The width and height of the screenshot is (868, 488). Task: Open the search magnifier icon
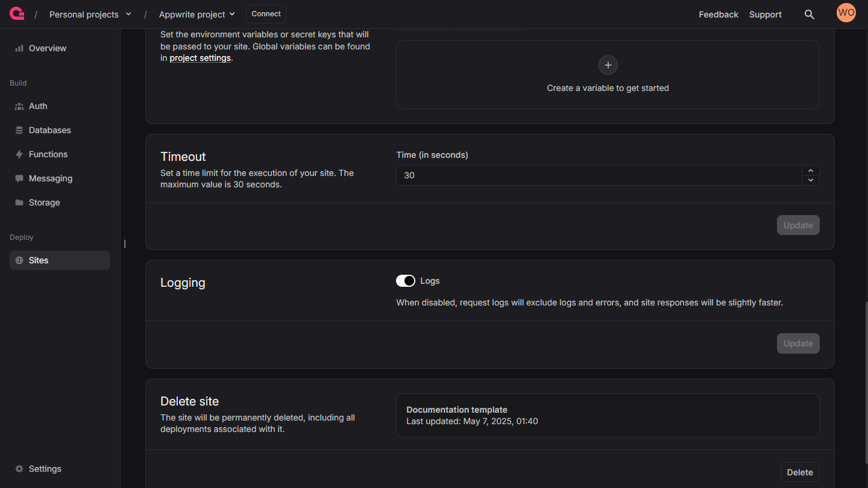(x=810, y=14)
